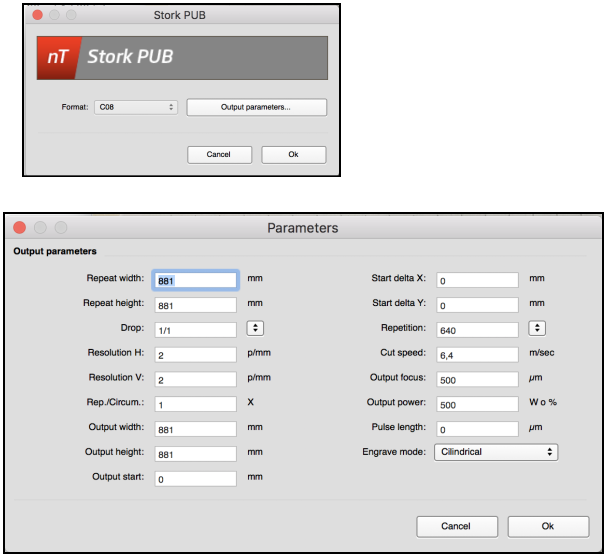604x557 pixels.
Task: Click the Repetition value field
Action: point(477,330)
